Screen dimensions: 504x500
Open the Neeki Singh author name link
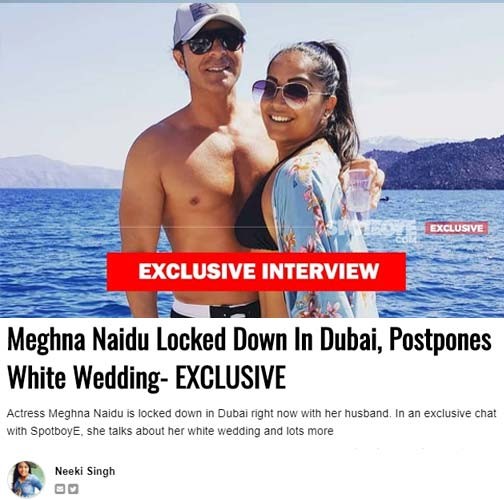[85, 471]
